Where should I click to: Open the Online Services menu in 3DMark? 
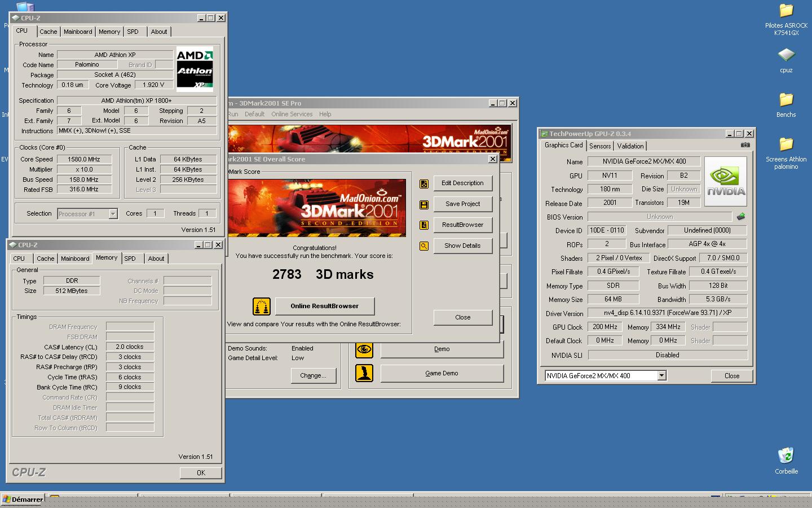(292, 114)
